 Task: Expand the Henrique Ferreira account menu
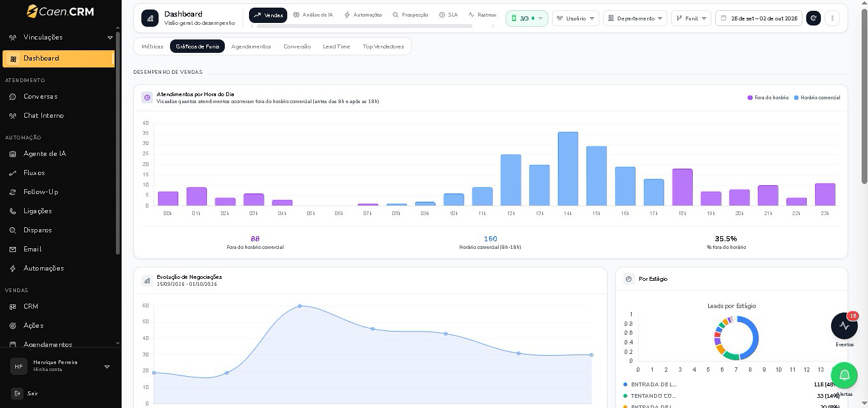[x=107, y=367]
